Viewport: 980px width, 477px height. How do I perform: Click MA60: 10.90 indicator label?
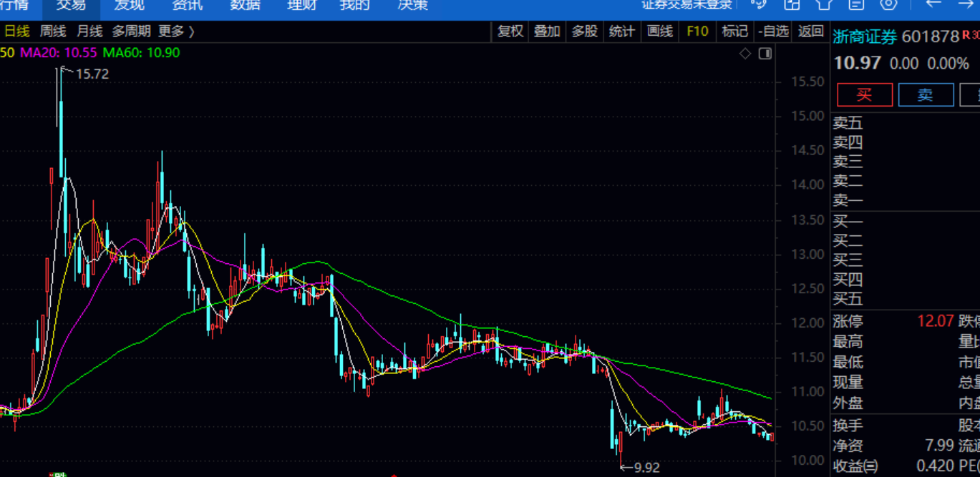(141, 52)
